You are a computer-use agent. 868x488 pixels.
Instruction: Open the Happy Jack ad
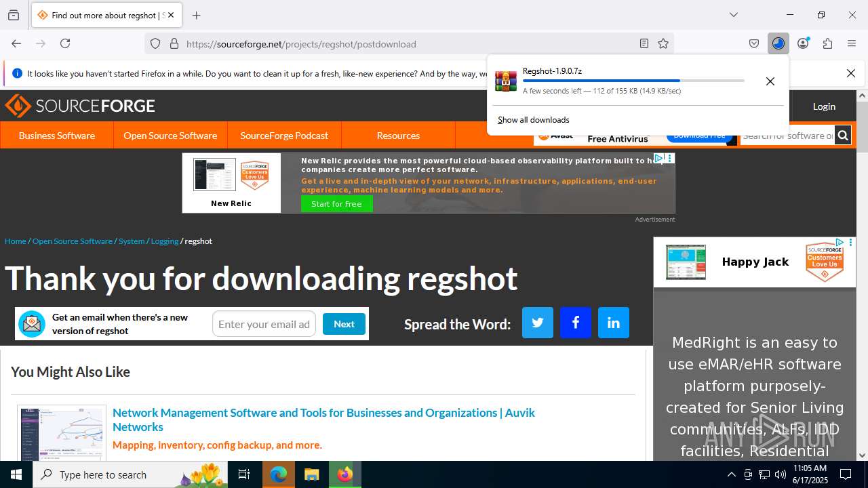point(755,262)
